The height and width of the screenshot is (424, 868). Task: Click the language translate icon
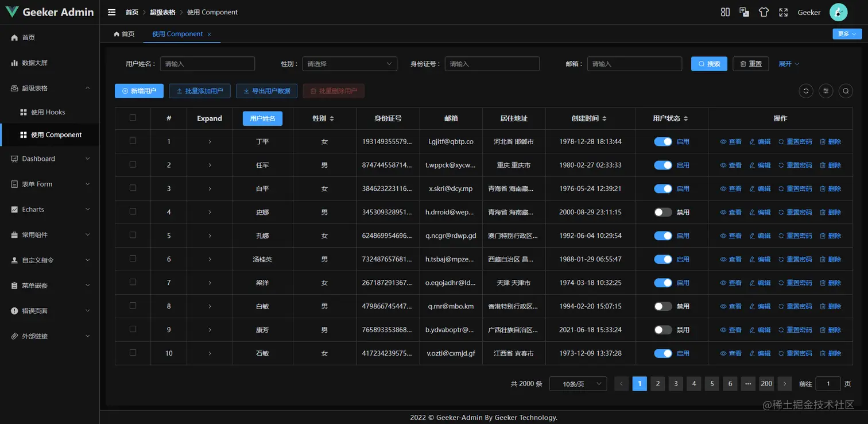(744, 12)
